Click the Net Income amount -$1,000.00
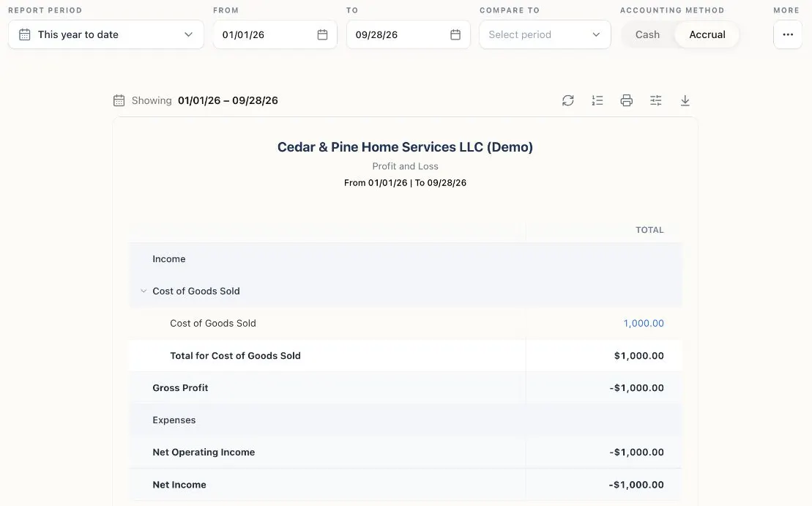 [636, 485]
